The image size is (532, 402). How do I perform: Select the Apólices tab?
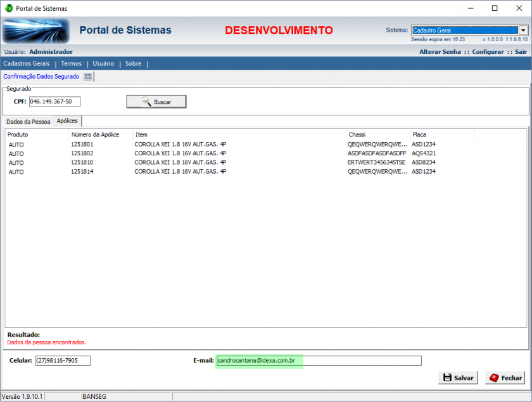click(67, 120)
